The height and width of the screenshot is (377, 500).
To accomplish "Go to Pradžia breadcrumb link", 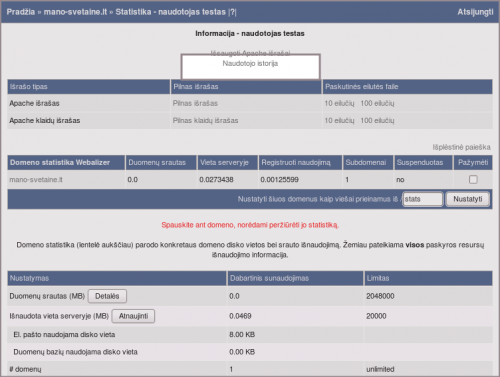I will click(21, 12).
